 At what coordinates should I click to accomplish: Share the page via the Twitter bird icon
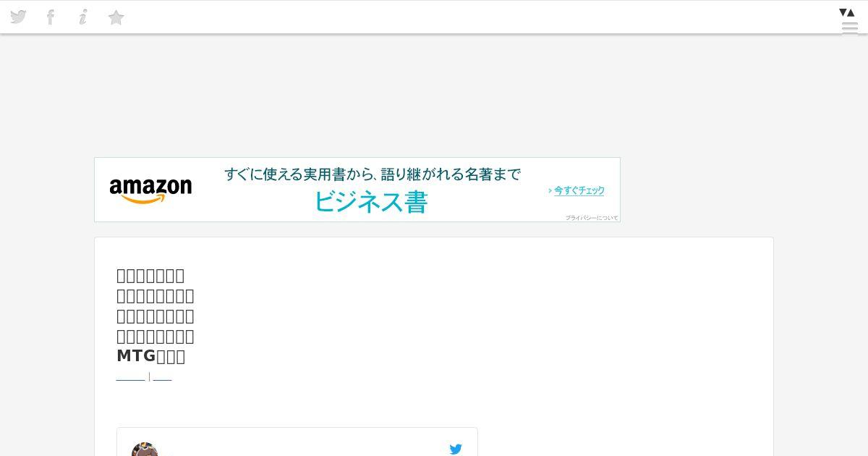click(18, 17)
